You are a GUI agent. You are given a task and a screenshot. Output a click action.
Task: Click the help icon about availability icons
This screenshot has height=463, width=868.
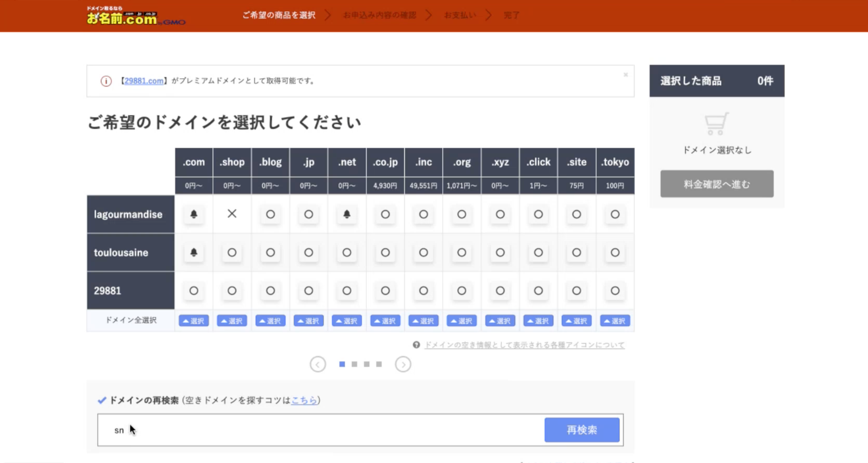(x=415, y=345)
